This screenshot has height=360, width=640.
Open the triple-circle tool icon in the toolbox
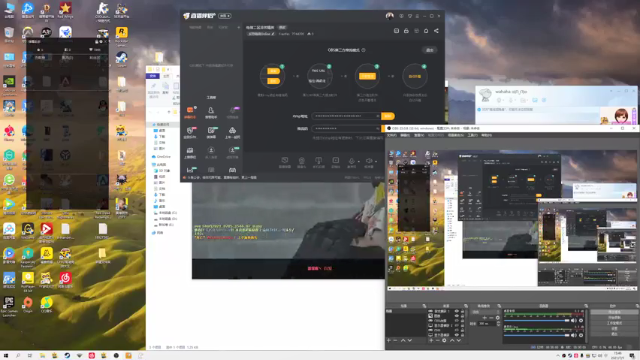pyautogui.click(x=232, y=132)
